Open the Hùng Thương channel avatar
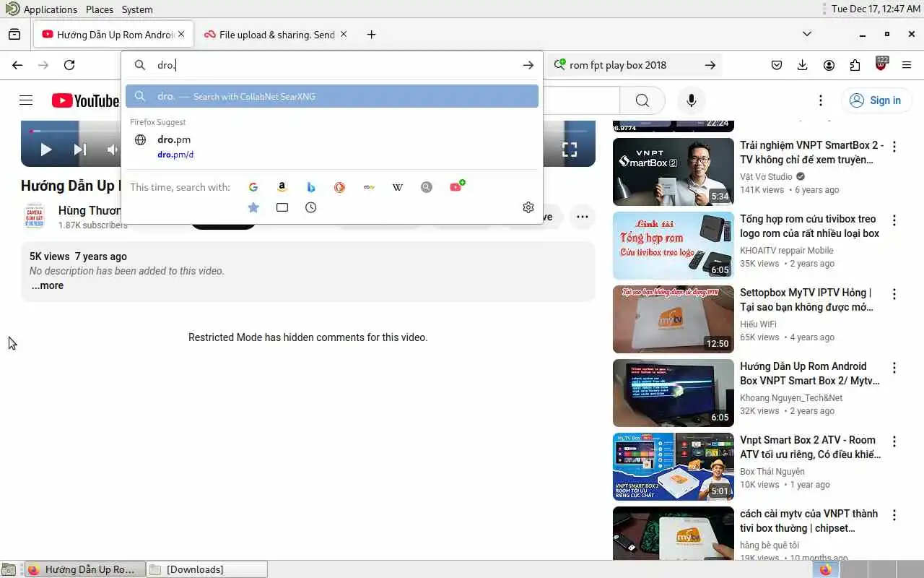This screenshot has height=578, width=924. (x=35, y=216)
